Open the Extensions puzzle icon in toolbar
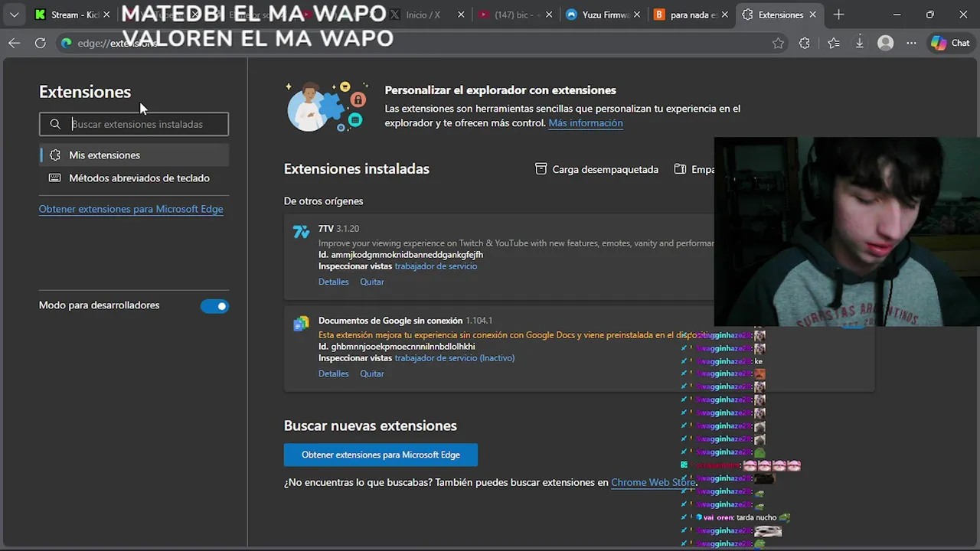 [x=804, y=43]
